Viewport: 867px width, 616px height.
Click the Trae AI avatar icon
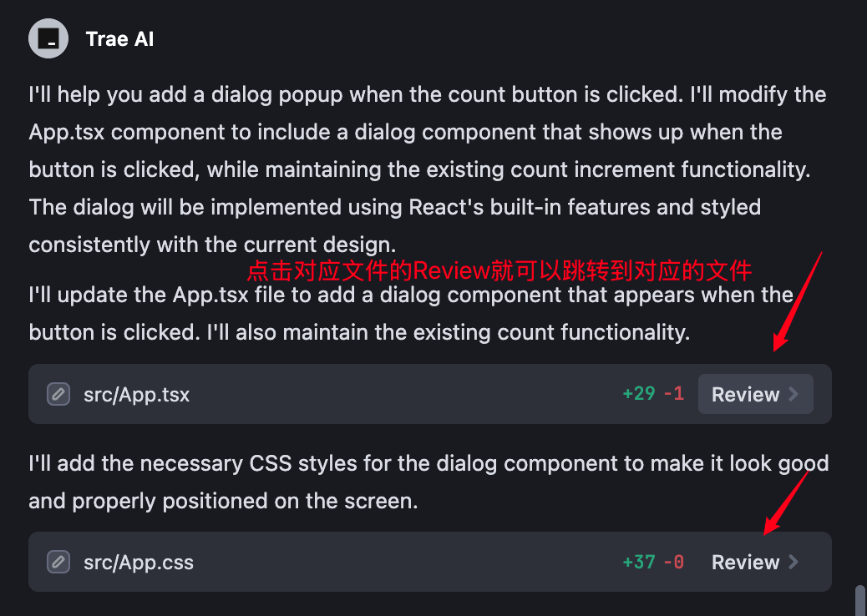click(x=48, y=38)
